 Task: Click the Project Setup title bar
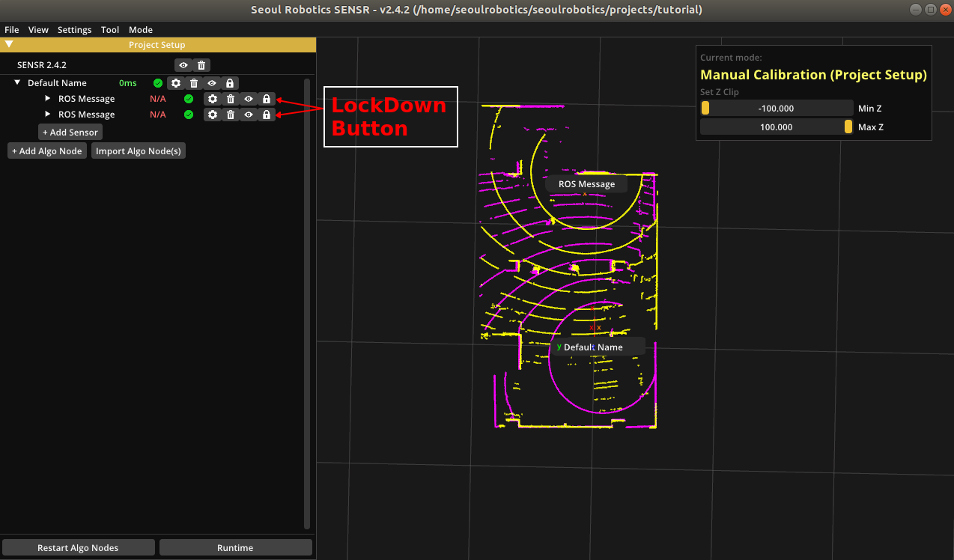[158, 45]
